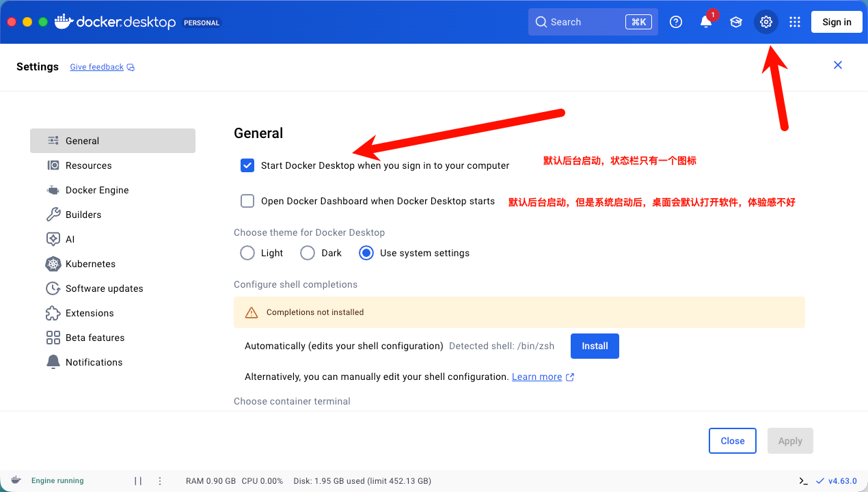Open notifications bell icon in header
Image resolution: width=868 pixels, height=492 pixels.
pyautogui.click(x=706, y=22)
